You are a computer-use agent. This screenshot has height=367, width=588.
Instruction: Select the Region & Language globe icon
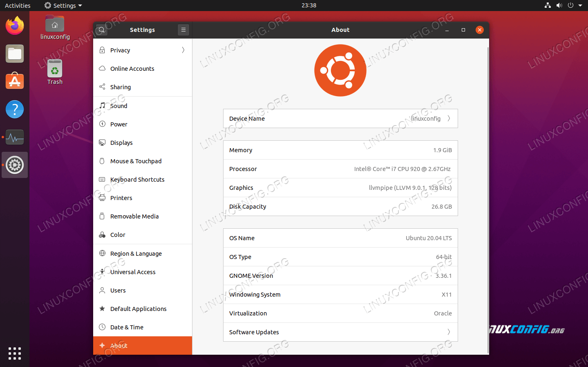point(102,253)
